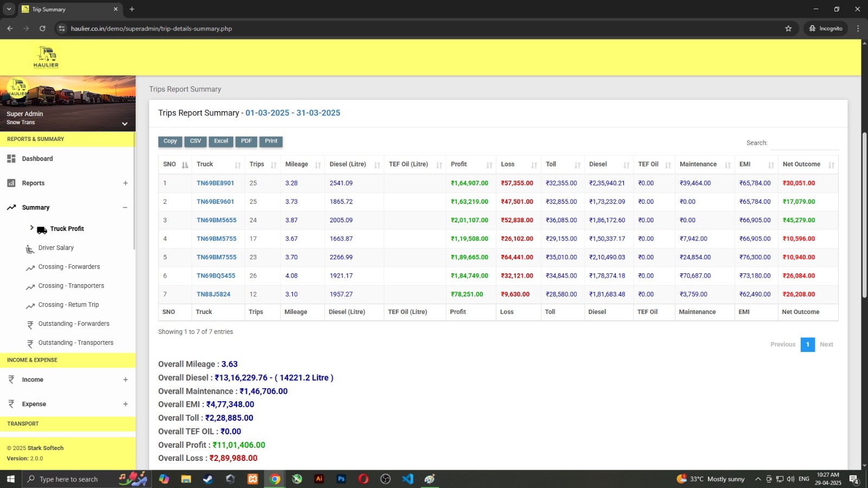
Task: Expand the Reports menu
Action: click(x=125, y=183)
